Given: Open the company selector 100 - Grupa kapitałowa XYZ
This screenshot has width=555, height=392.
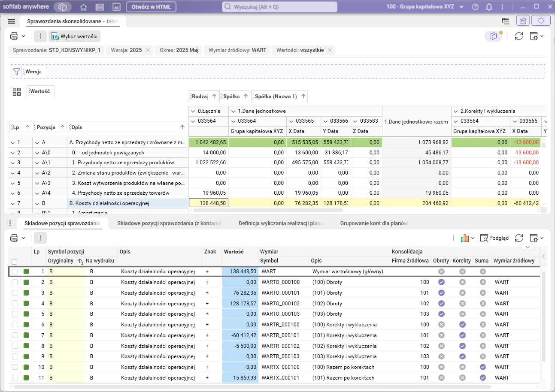Looking at the screenshot, I should 425,7.
